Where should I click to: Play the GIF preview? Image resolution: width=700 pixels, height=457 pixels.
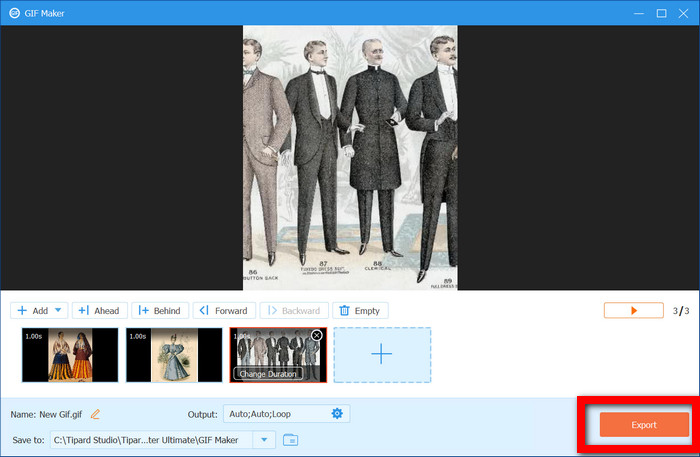tap(633, 310)
